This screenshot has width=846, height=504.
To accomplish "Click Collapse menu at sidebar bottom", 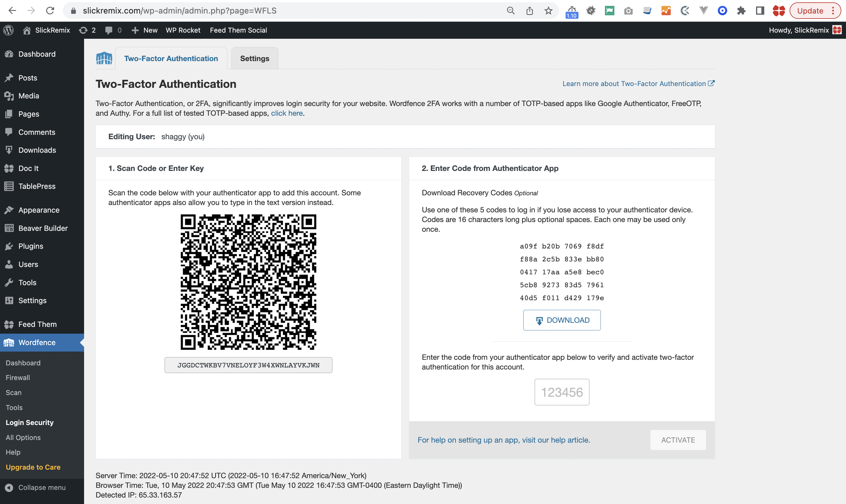I will tap(42, 487).
